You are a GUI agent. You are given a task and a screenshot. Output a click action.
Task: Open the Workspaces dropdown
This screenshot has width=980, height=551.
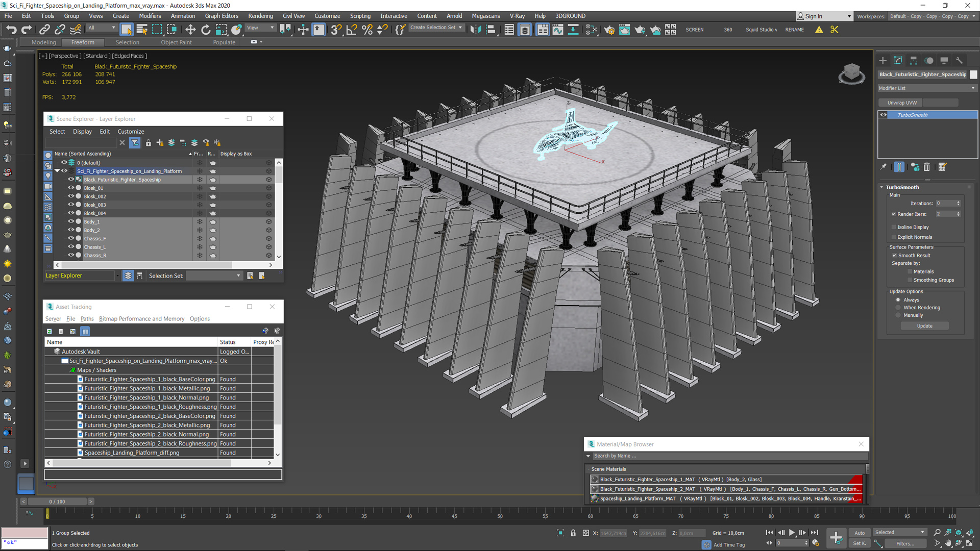click(932, 16)
